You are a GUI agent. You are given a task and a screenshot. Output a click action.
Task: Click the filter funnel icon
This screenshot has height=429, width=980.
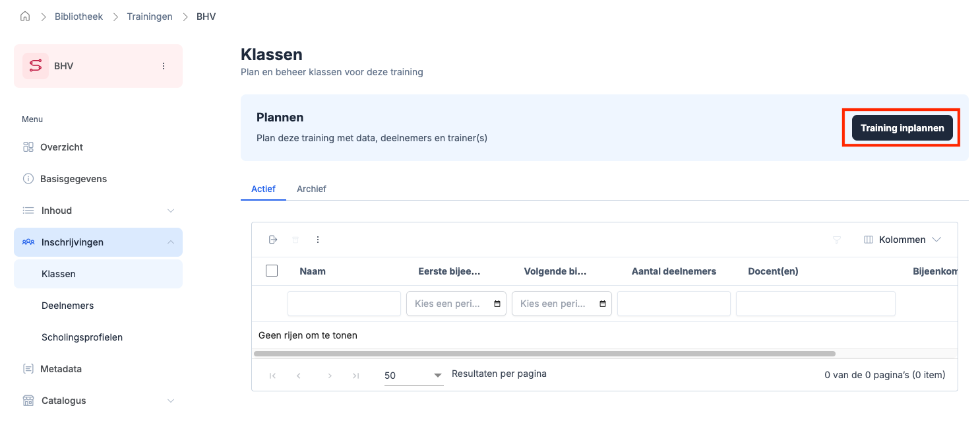click(836, 240)
